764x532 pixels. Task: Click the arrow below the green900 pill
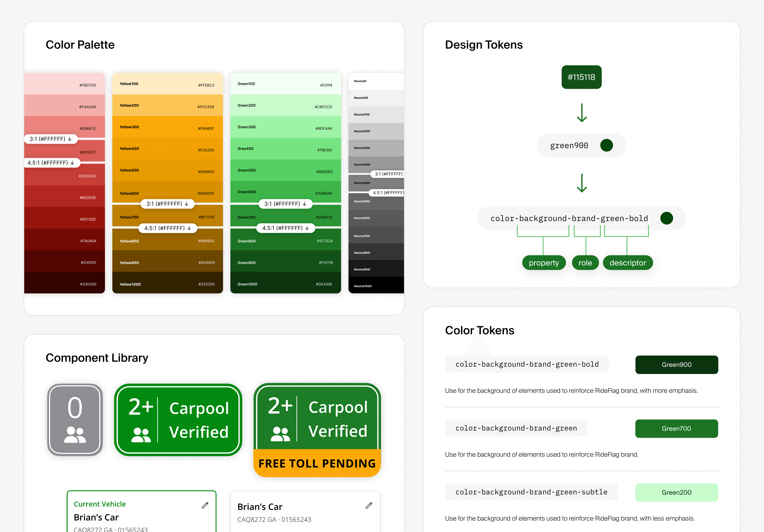pyautogui.click(x=582, y=183)
